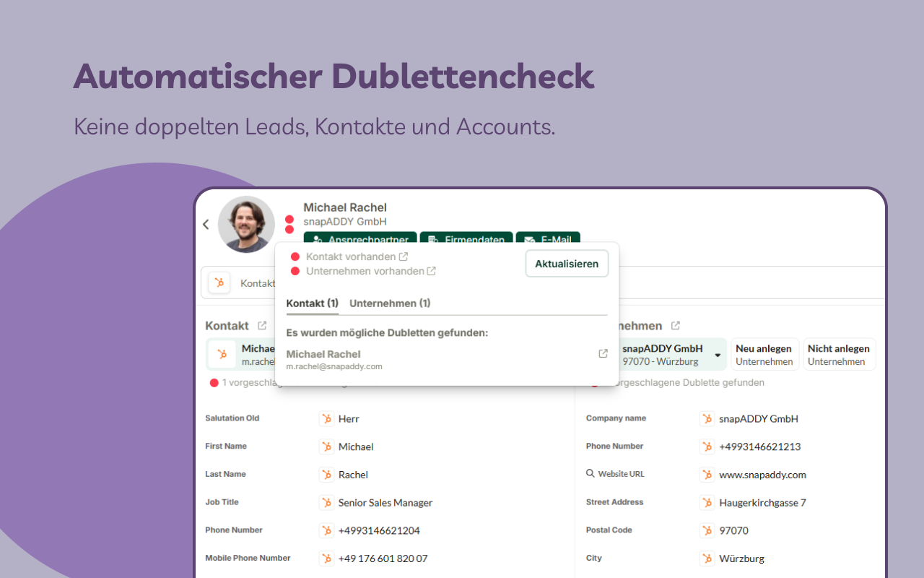
Task: Choose Nicht anlegen Unternehmen
Action: [838, 355]
